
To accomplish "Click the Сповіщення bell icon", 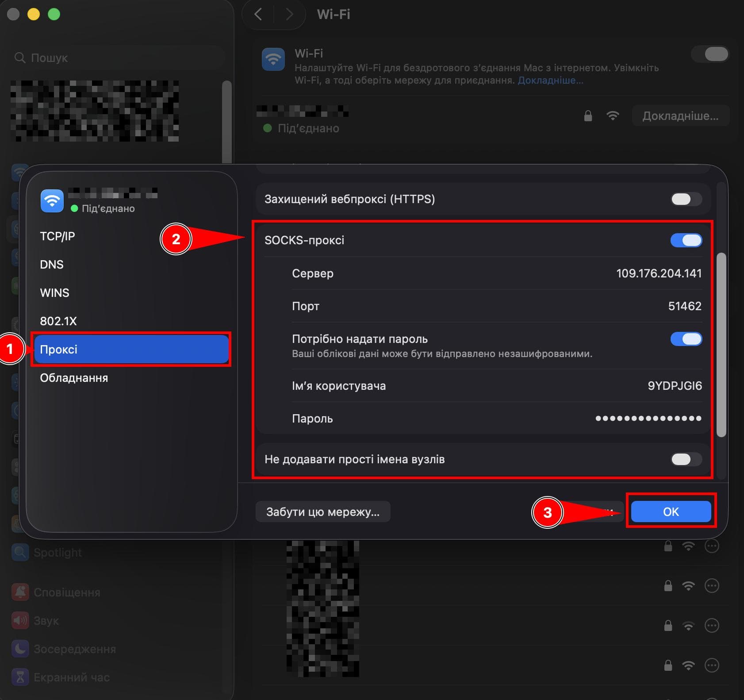I will coord(20,592).
